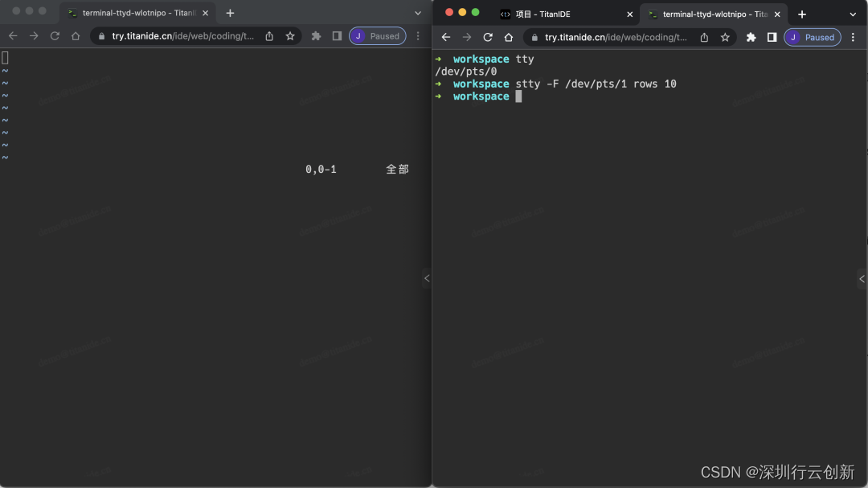Image resolution: width=868 pixels, height=488 pixels.
Task: Switch to 项目 - TitanIDE tab
Action: click(x=567, y=14)
